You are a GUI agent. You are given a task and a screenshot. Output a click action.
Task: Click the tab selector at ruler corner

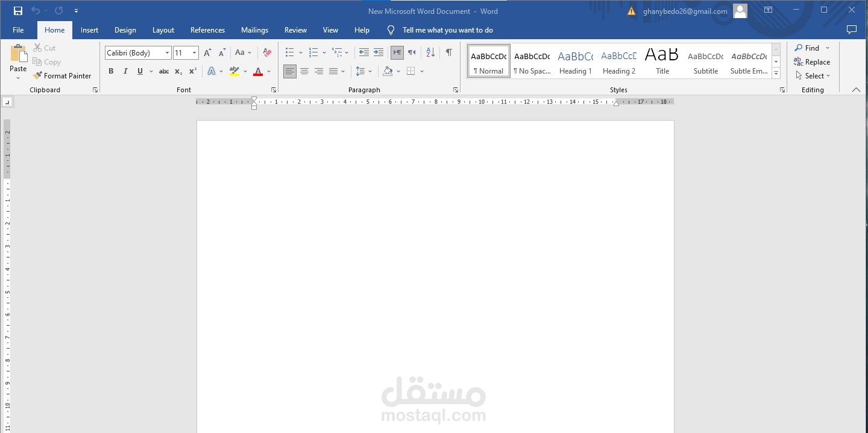click(x=7, y=102)
